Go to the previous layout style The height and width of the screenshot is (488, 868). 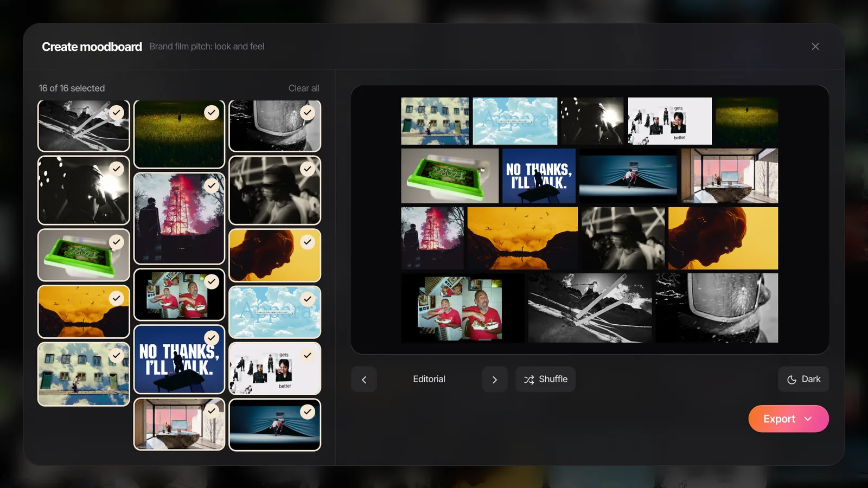[364, 380]
